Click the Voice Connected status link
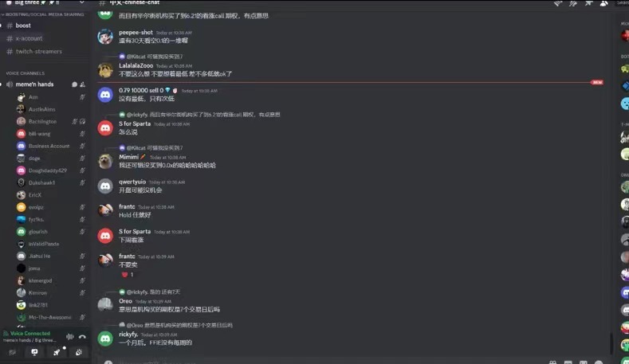The image size is (629, 364). 30,333
